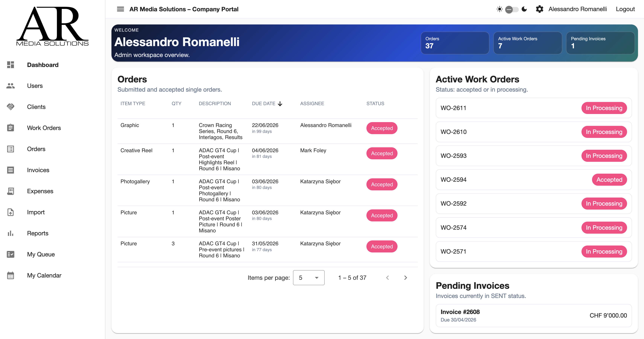Open the Invoices menu item
644x339 pixels.
(38, 170)
